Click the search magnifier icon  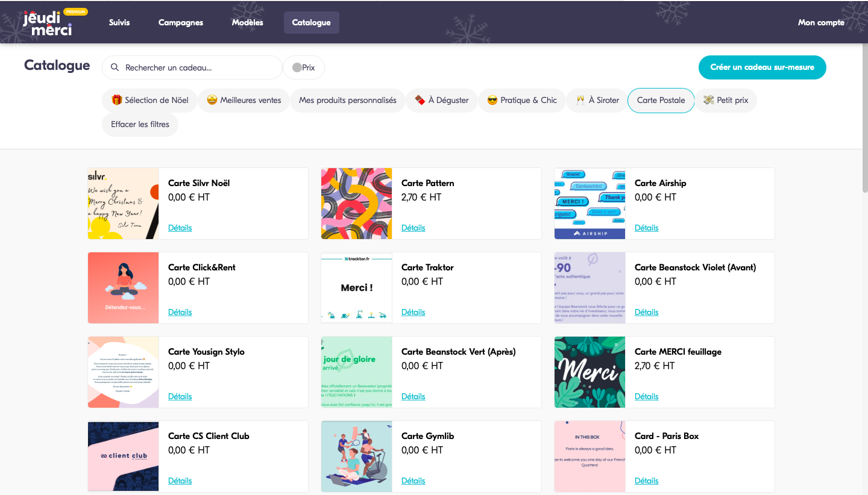115,67
